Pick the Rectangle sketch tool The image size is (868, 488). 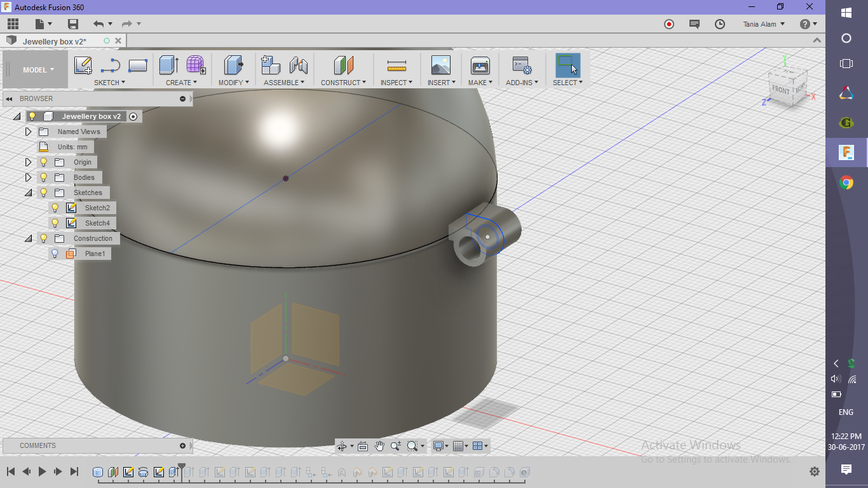click(x=138, y=65)
